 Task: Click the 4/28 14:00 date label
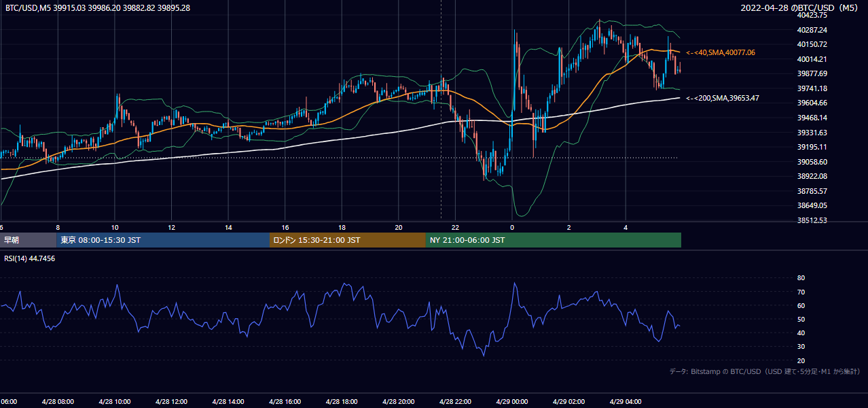click(228, 402)
